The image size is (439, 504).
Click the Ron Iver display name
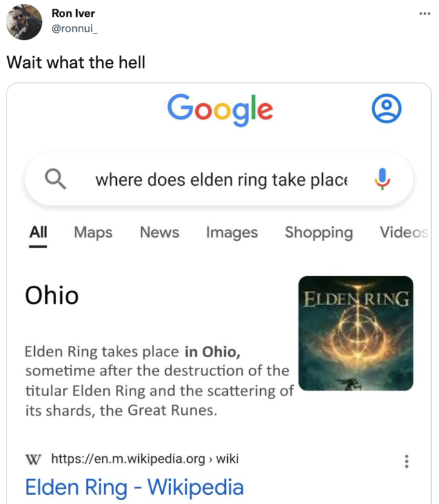pos(73,14)
